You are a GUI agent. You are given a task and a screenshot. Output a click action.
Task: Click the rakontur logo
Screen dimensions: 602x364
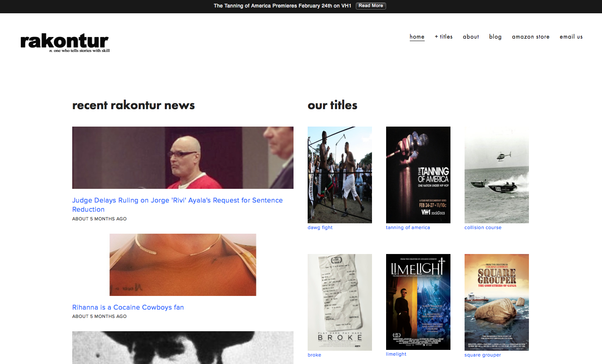pos(64,42)
